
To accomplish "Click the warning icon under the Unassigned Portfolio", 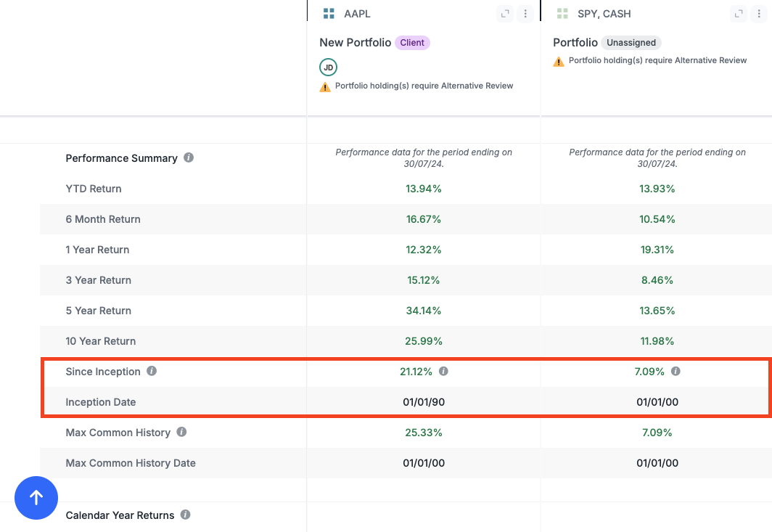I will click(x=559, y=62).
